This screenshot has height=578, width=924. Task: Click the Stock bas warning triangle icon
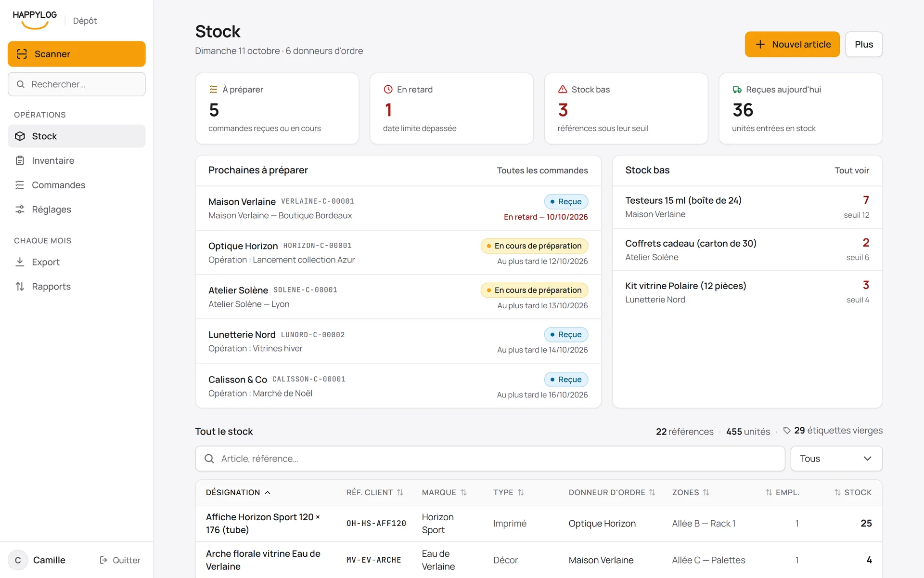pyautogui.click(x=563, y=89)
